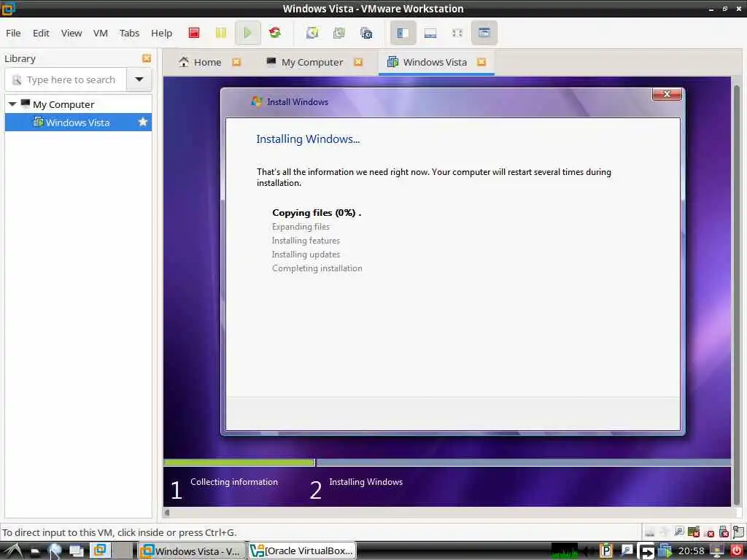Click the "Collecting information" stage label

coord(234,482)
